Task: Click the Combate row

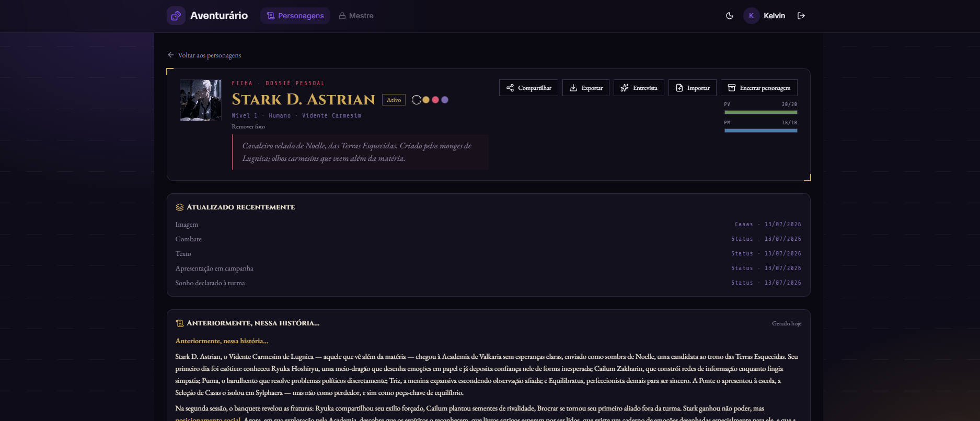Action: point(488,239)
